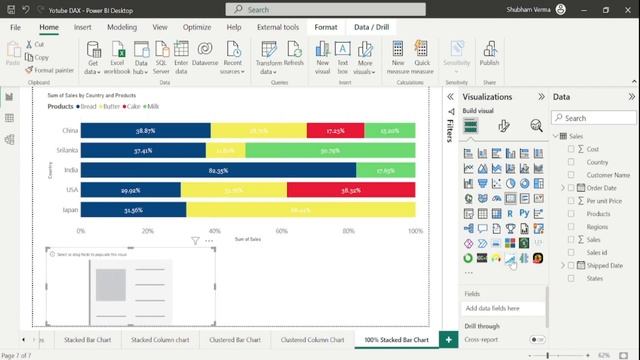The height and width of the screenshot is (360, 640).
Task: Click the filter icon above card visual
Action: pos(195,241)
